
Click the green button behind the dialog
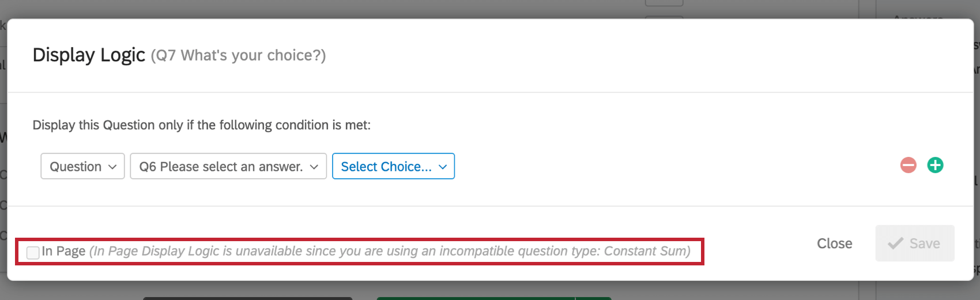point(493,298)
